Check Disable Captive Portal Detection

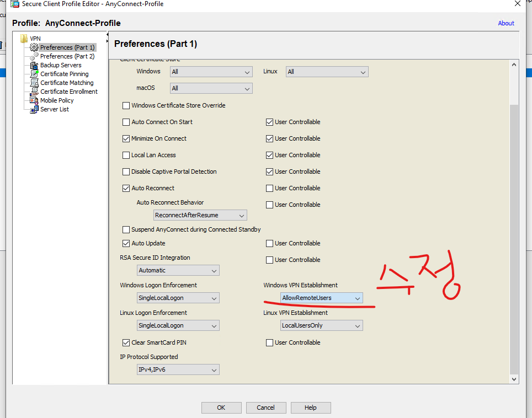(x=126, y=172)
